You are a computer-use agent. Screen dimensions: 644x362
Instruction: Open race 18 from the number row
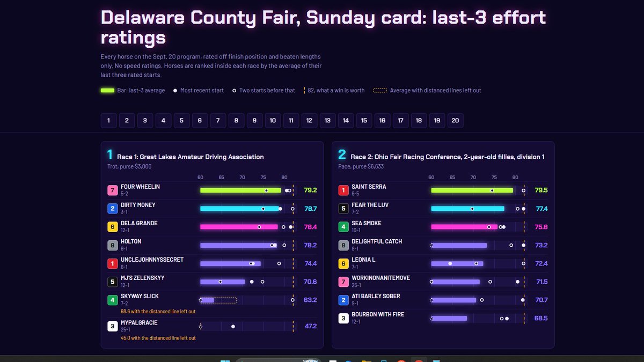[419, 121]
